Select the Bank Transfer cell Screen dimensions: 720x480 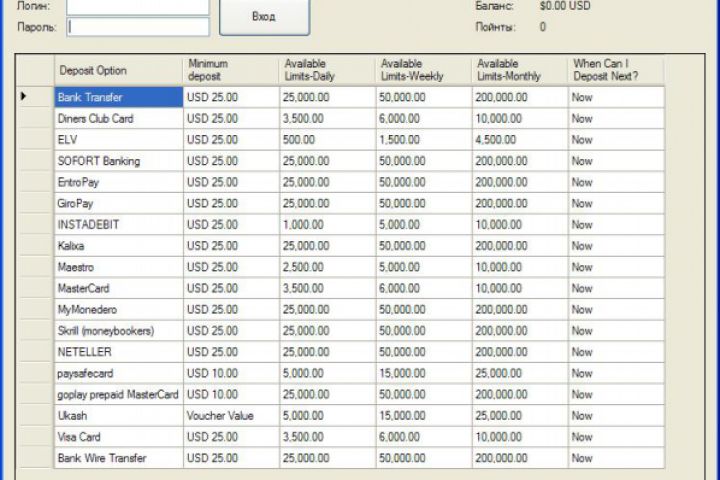[x=118, y=97]
